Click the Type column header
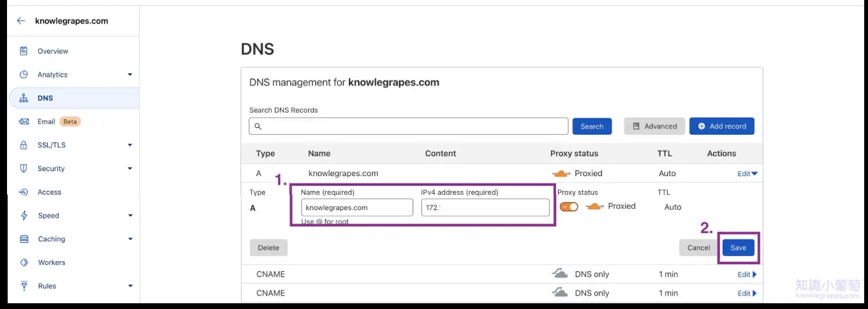 click(x=265, y=153)
